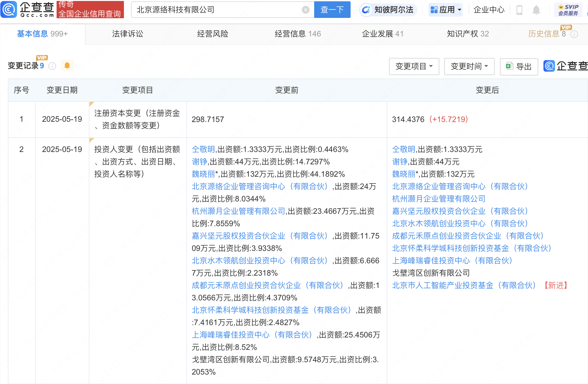Open 谢铮 link in 变更后 column
Image resolution: width=588 pixels, height=384 pixels.
[400, 162]
